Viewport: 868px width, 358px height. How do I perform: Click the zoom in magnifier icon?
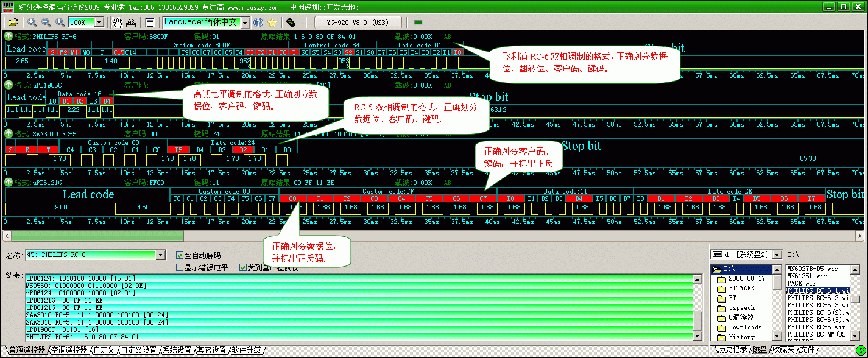[32, 23]
